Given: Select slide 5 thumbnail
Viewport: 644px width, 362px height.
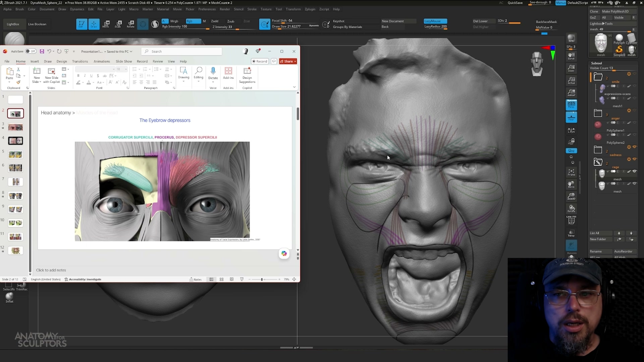Looking at the screenshot, I should click(x=15, y=155).
